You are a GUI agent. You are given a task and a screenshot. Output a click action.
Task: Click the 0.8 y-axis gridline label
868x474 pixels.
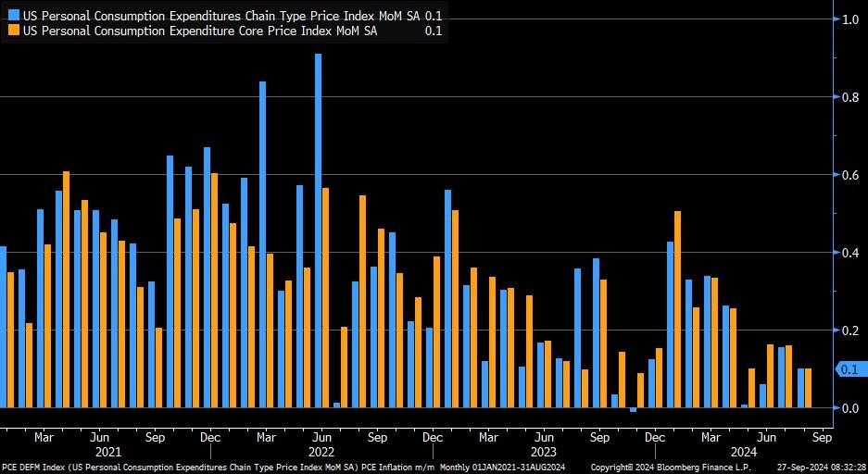coord(849,97)
